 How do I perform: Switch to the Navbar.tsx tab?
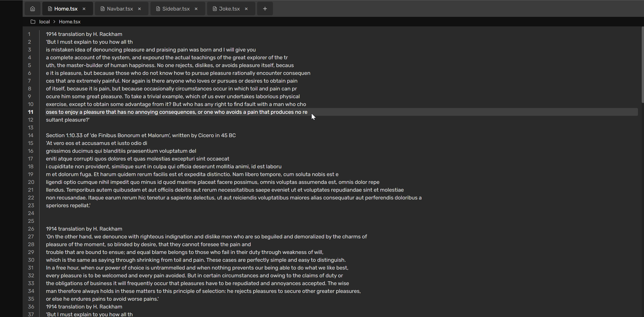(x=120, y=9)
